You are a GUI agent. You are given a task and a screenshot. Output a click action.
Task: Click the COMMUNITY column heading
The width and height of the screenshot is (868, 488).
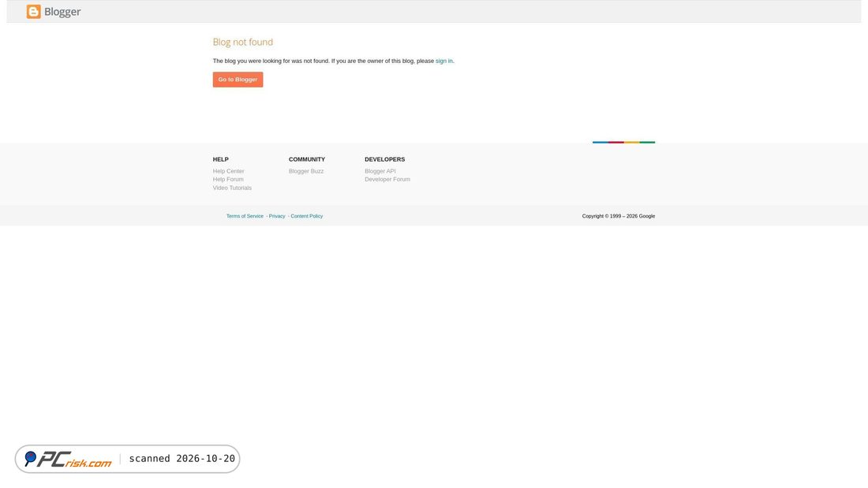pyautogui.click(x=307, y=159)
